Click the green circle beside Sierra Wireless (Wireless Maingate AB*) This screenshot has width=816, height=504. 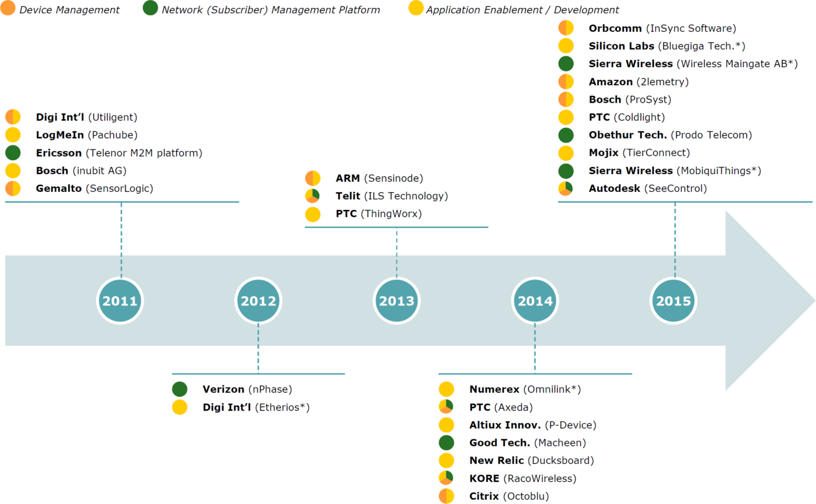566,64
